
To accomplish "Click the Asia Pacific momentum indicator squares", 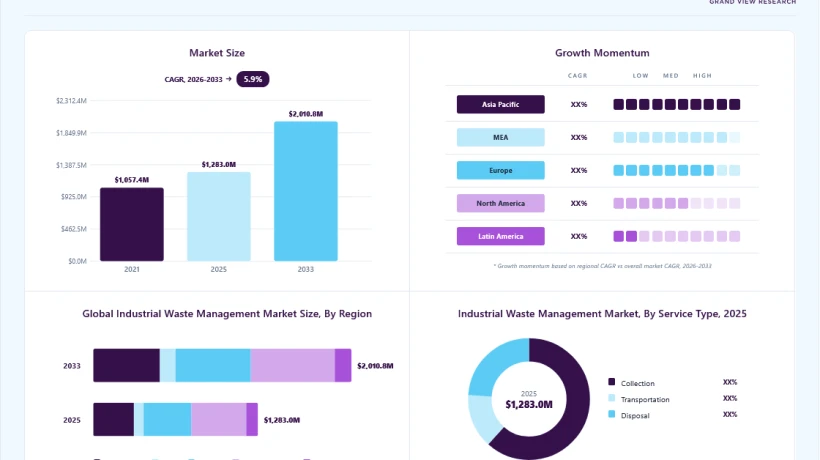I will (677, 105).
